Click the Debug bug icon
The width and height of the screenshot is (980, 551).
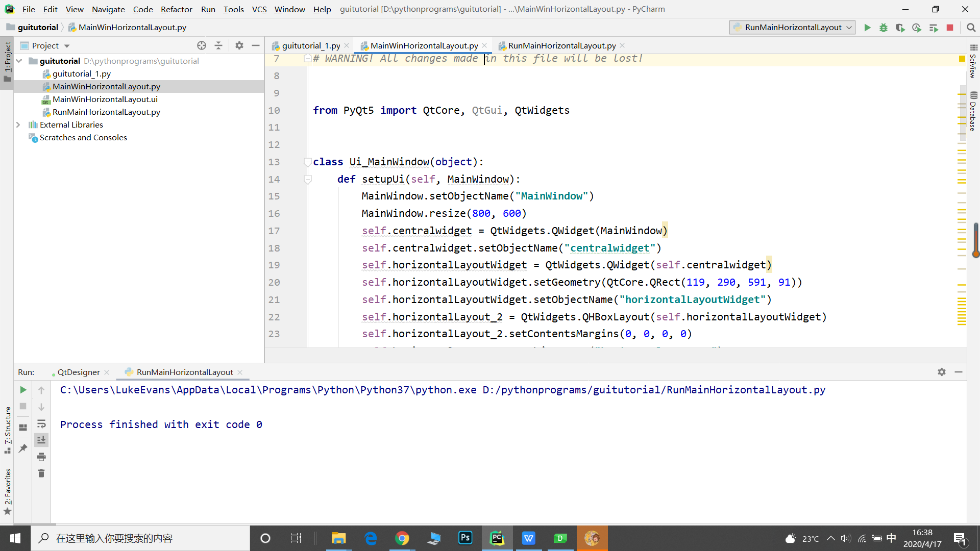coord(884,28)
